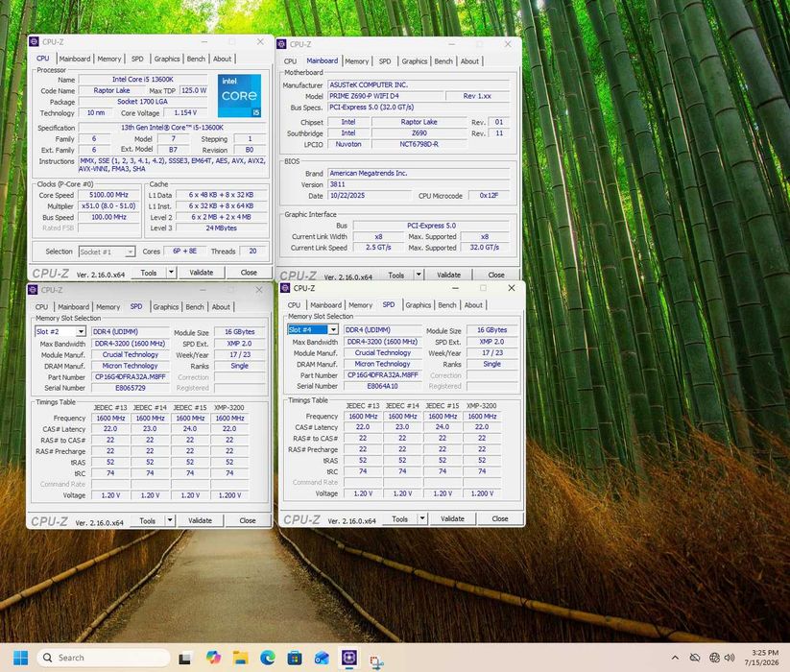This screenshot has width=790, height=672.
Task: Select the CPU tab in the Mainboard window
Action: (x=290, y=60)
